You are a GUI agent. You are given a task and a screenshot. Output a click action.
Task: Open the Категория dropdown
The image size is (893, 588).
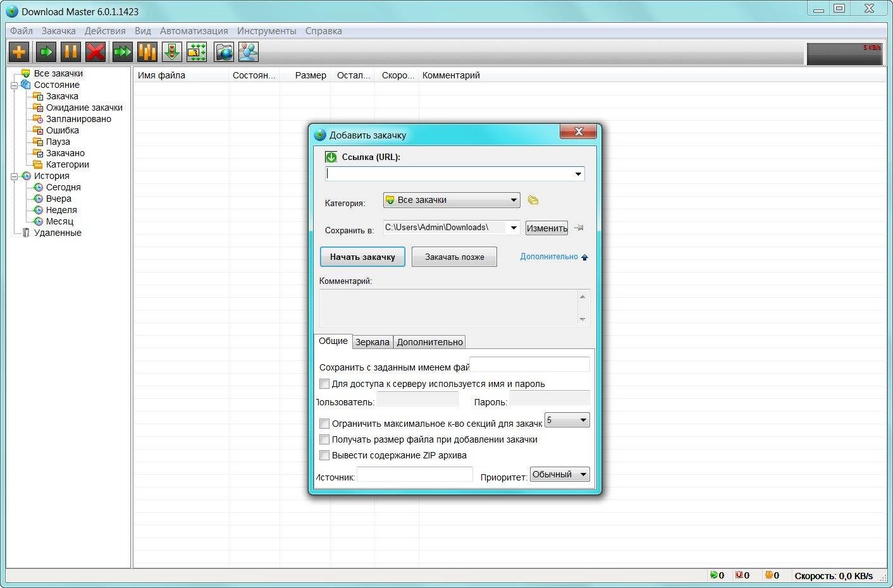452,200
